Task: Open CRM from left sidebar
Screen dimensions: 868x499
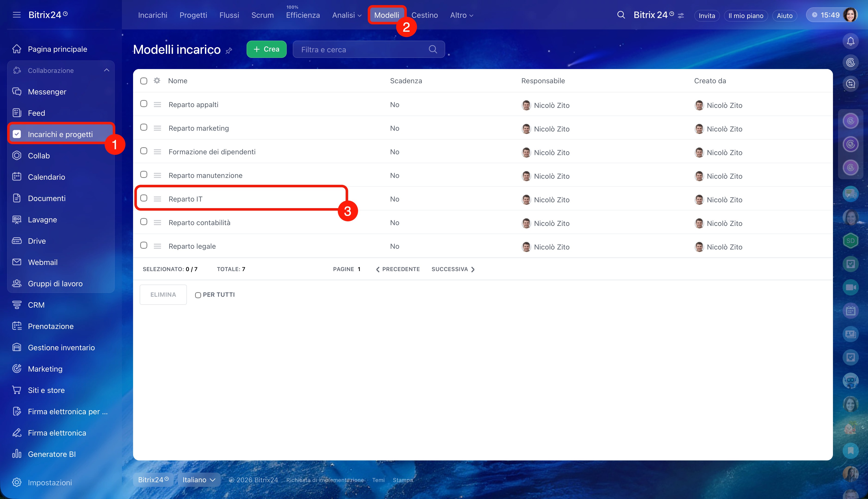Action: [x=36, y=305]
